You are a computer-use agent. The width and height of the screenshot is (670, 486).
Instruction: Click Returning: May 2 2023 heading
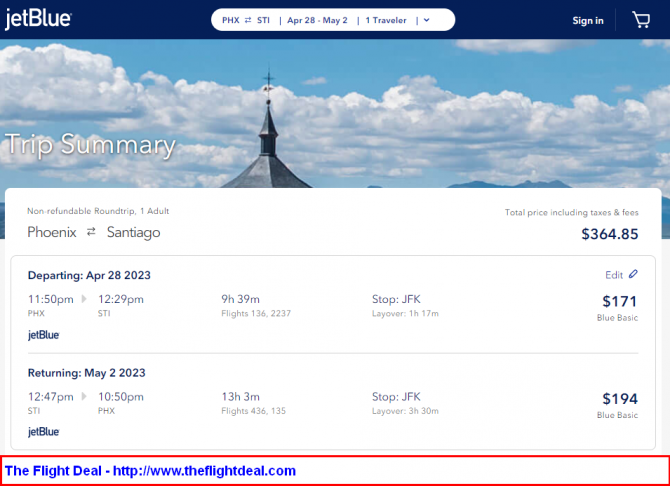pos(87,373)
